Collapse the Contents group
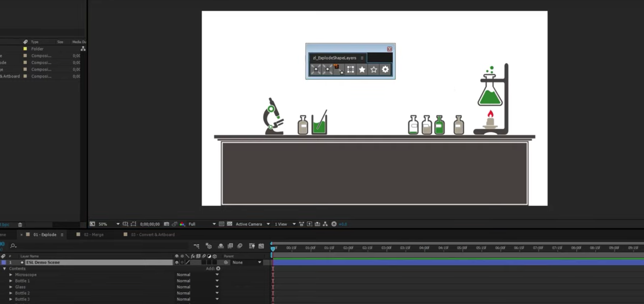The height and width of the screenshot is (304, 644). click(x=5, y=268)
